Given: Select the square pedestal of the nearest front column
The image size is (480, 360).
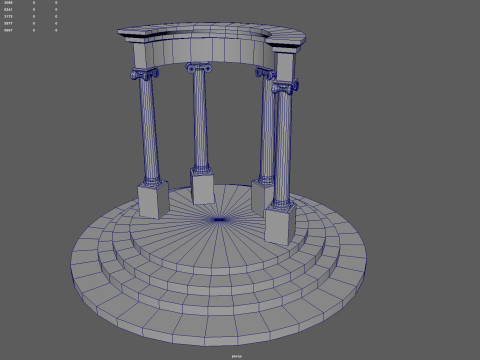Looking at the screenshot, I should [x=280, y=223].
